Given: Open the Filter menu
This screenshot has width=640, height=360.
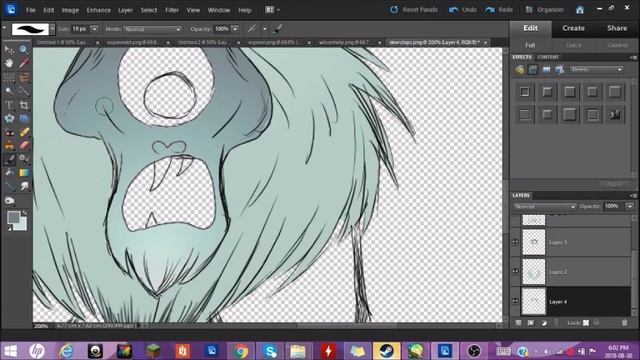Looking at the screenshot, I should click(172, 10).
